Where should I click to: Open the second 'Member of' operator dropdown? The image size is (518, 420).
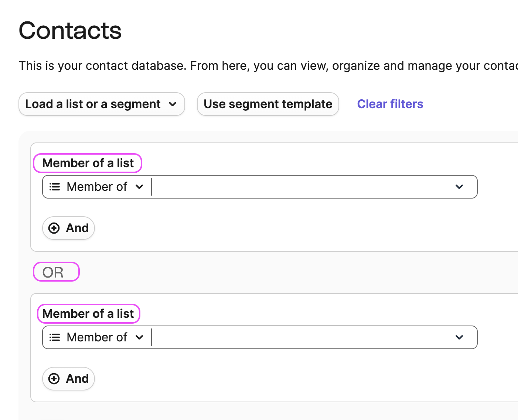pyautogui.click(x=97, y=337)
